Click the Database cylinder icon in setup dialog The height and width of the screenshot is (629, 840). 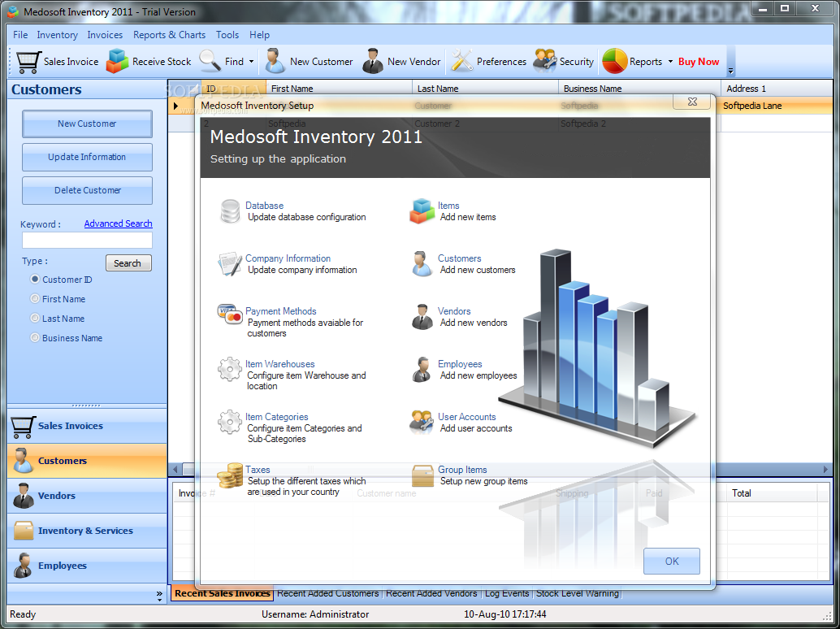(231, 211)
